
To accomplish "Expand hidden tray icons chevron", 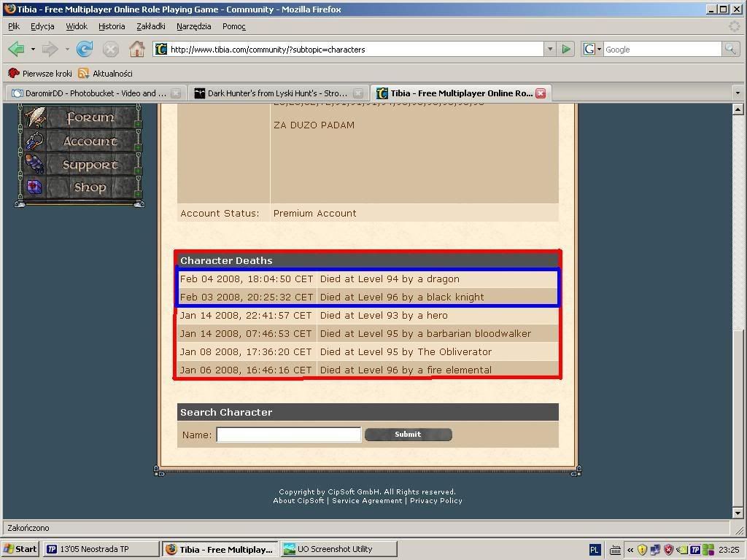I will tap(630, 550).
